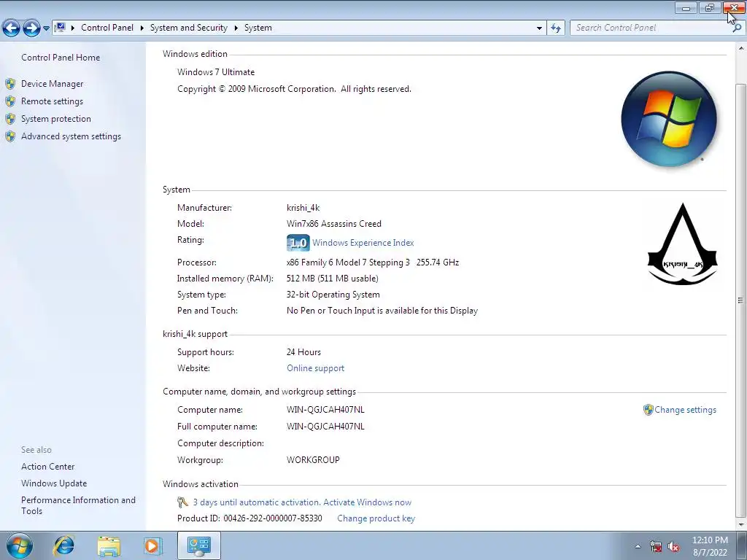Click Product ID 00426-292-0000007-85330 text
Viewport: 747px width, 560px height.
click(249, 518)
